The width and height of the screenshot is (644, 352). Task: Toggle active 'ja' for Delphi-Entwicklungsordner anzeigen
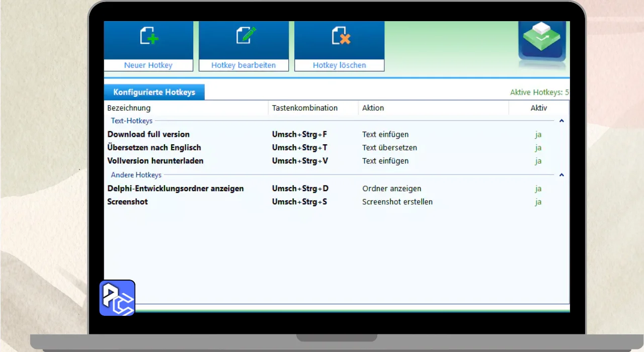(x=538, y=189)
